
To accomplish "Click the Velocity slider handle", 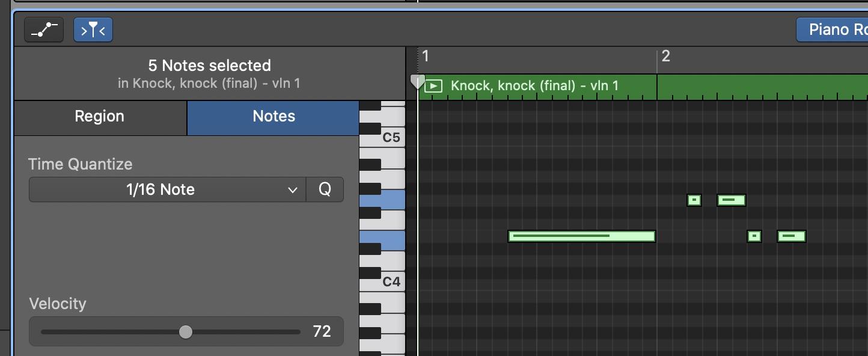I will [186, 331].
